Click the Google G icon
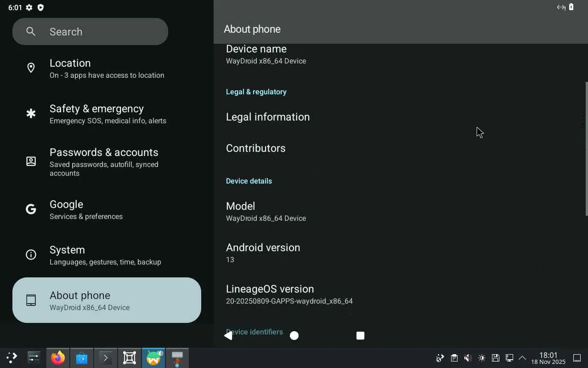This screenshot has height=368, width=588. tap(31, 209)
